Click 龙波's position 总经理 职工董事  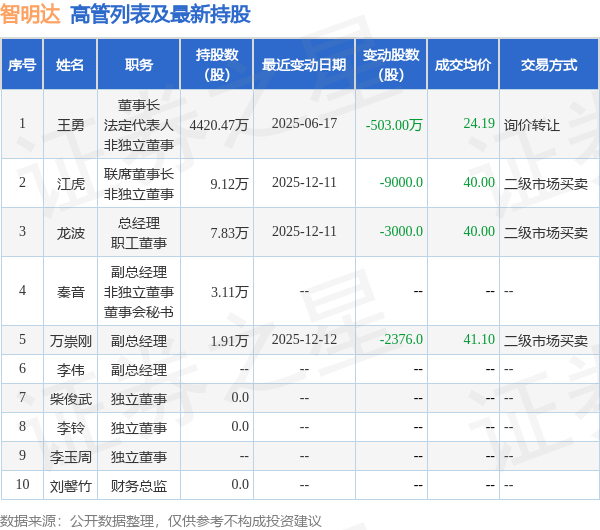click(139, 233)
